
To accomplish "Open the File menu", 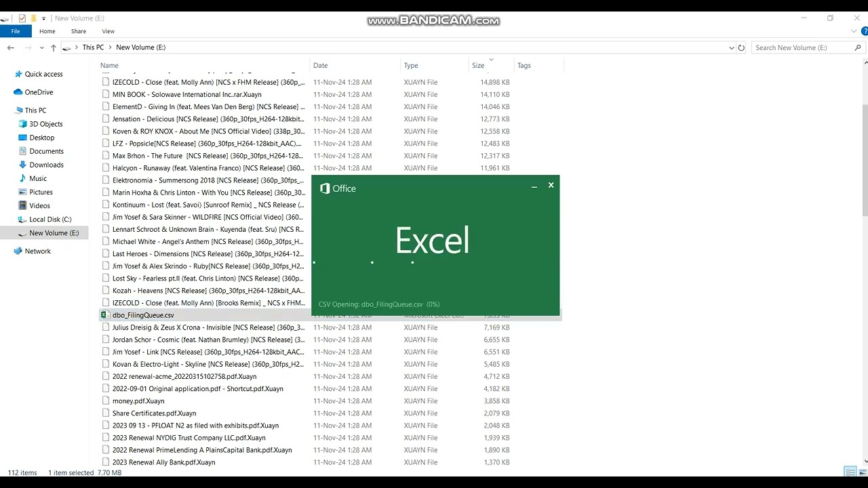I will click(x=16, y=31).
